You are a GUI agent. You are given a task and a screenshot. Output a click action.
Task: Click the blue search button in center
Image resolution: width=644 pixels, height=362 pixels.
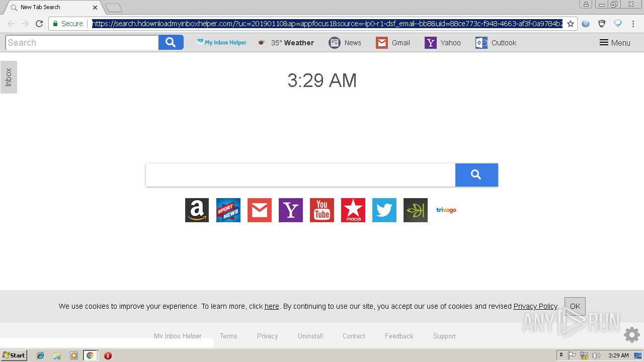(x=476, y=175)
